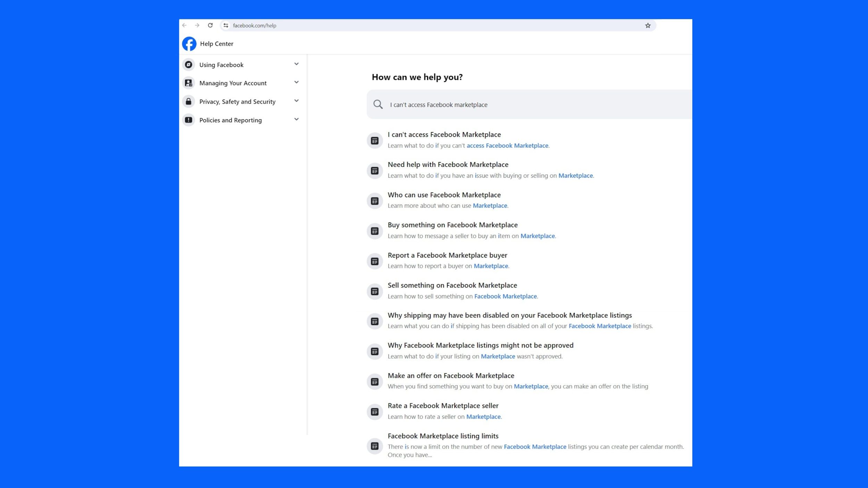This screenshot has width=868, height=488.
Task: Open Sell something on Facebook Marketplace article
Action: coord(452,285)
